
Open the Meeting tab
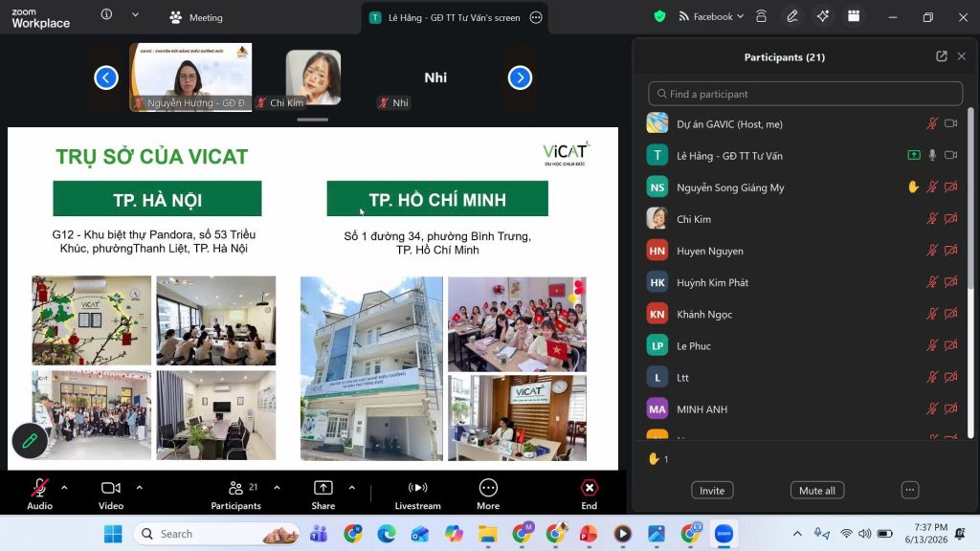click(196, 17)
